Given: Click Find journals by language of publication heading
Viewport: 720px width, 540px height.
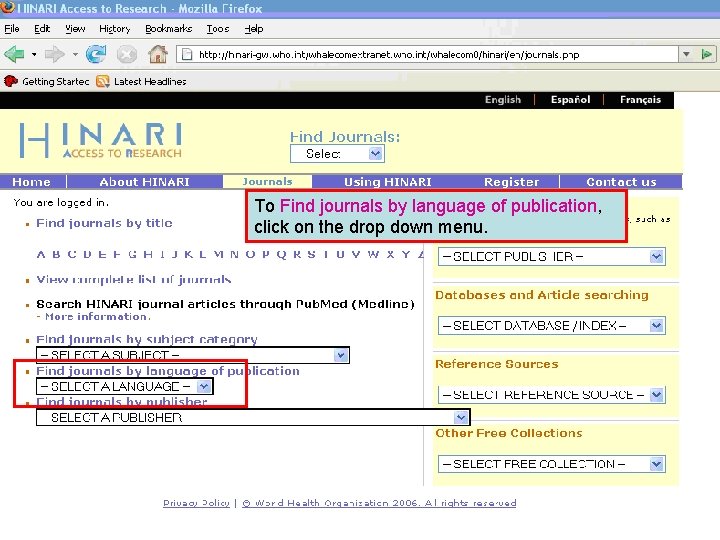Looking at the screenshot, I should coord(168,371).
